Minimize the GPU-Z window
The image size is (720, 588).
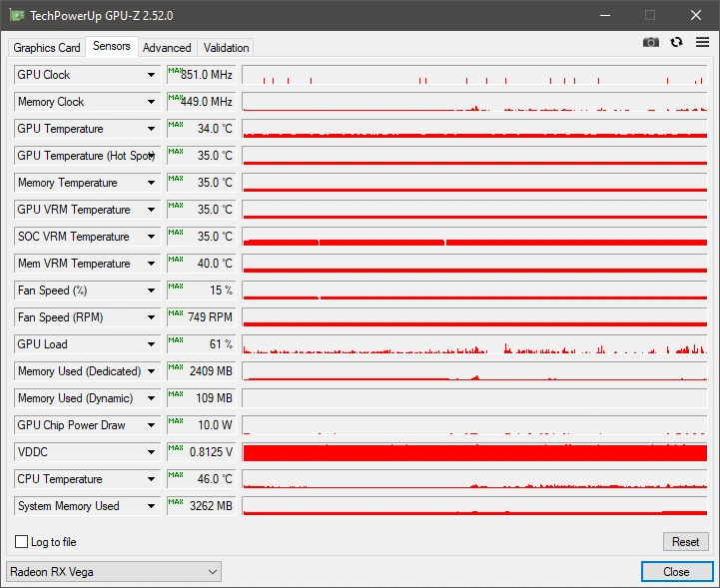click(605, 15)
